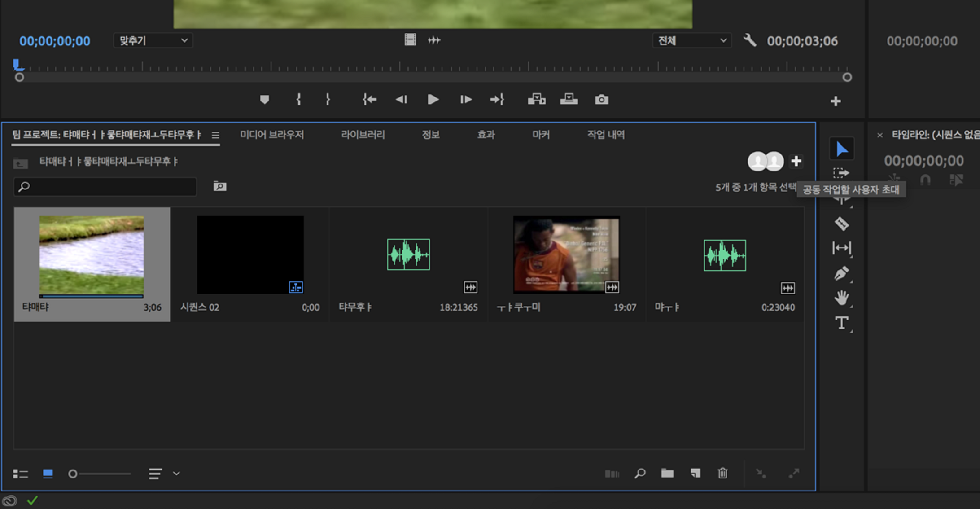Expand the sort icons dropdown arrow
This screenshot has width=980, height=509.
(x=176, y=474)
